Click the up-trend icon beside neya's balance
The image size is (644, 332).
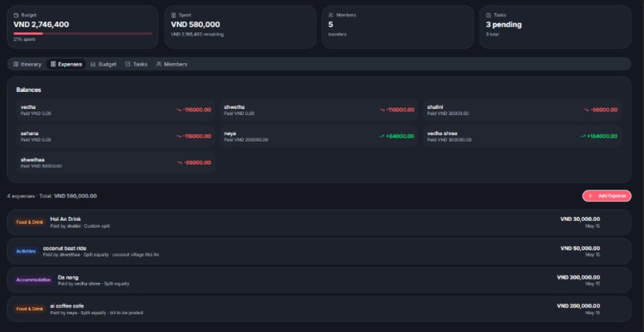[x=382, y=136]
